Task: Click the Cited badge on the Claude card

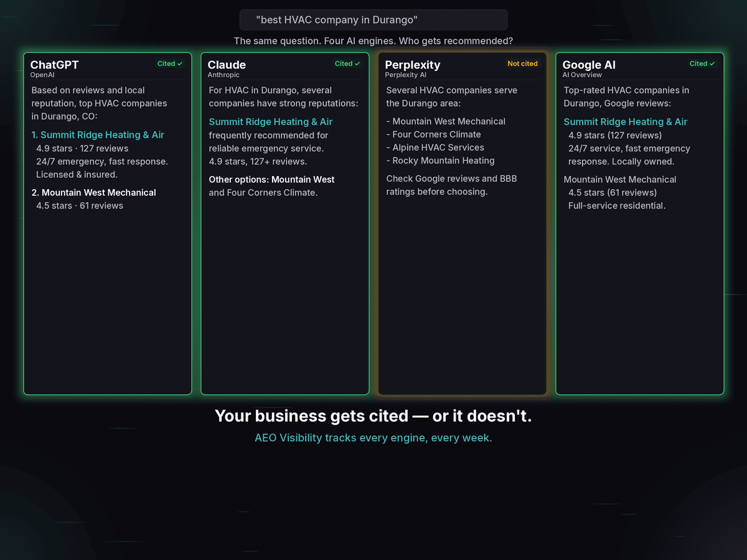Action: 347,63
